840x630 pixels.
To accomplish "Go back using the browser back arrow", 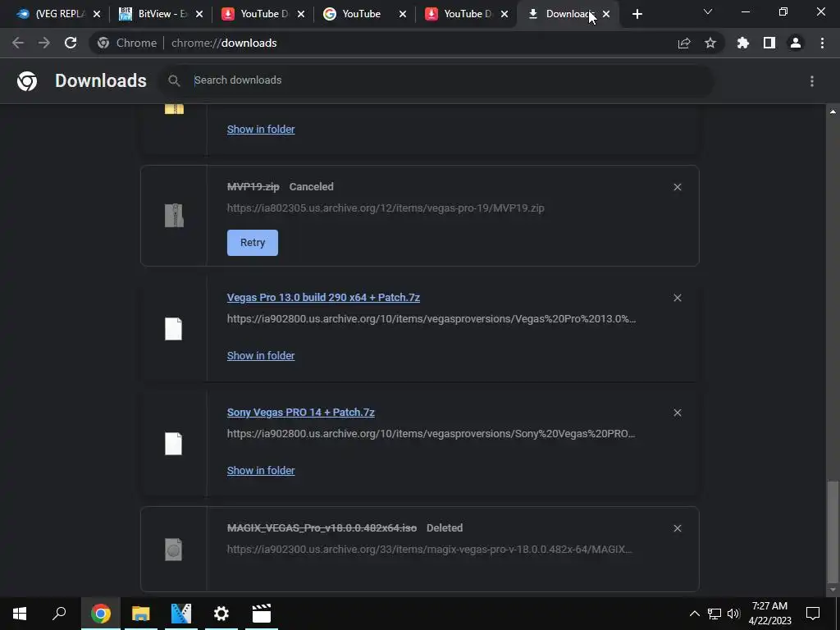I will (x=18, y=43).
